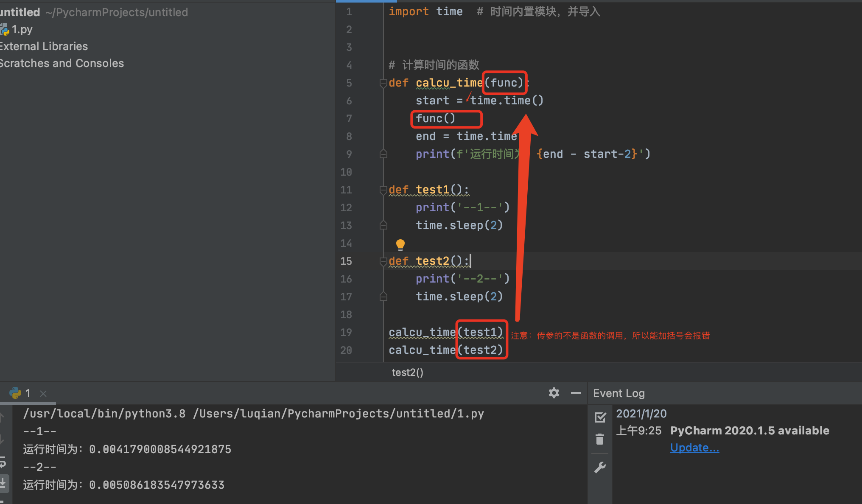This screenshot has height=504, width=862.
Task: Toggle soft-wrap icon in run console
Action: (x=3, y=462)
